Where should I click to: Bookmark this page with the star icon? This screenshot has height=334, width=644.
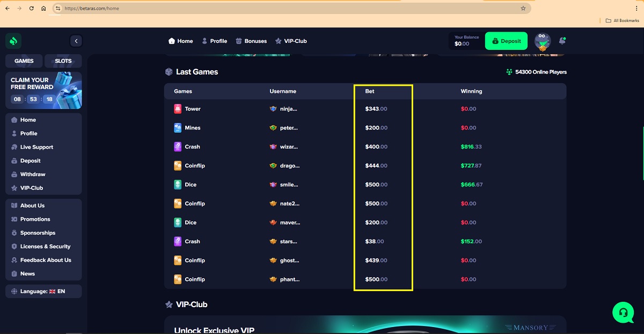pos(523,9)
